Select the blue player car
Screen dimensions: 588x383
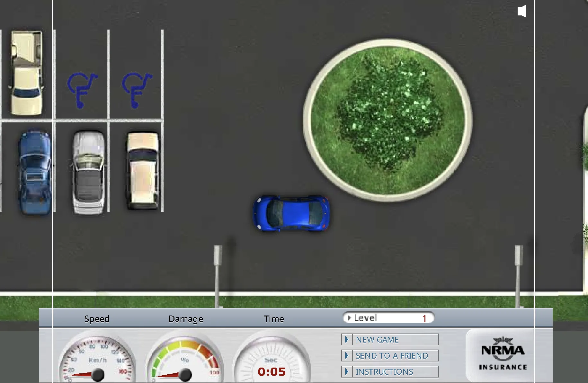(x=291, y=214)
